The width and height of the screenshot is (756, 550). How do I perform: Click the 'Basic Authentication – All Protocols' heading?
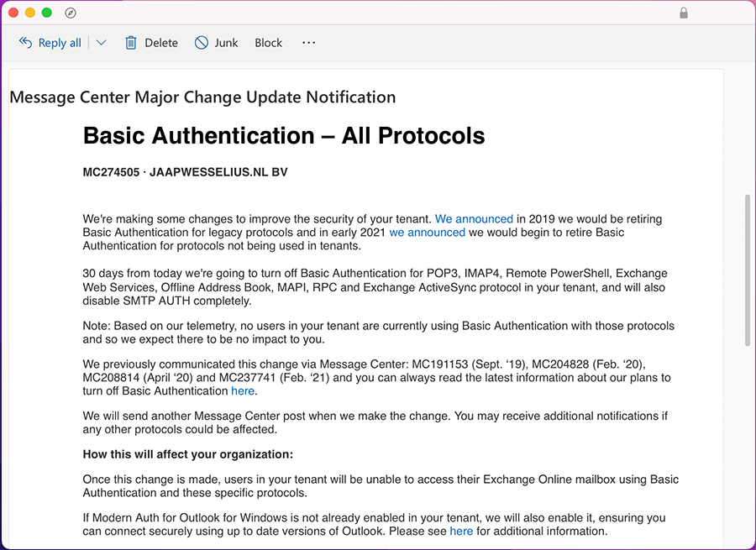click(x=284, y=135)
